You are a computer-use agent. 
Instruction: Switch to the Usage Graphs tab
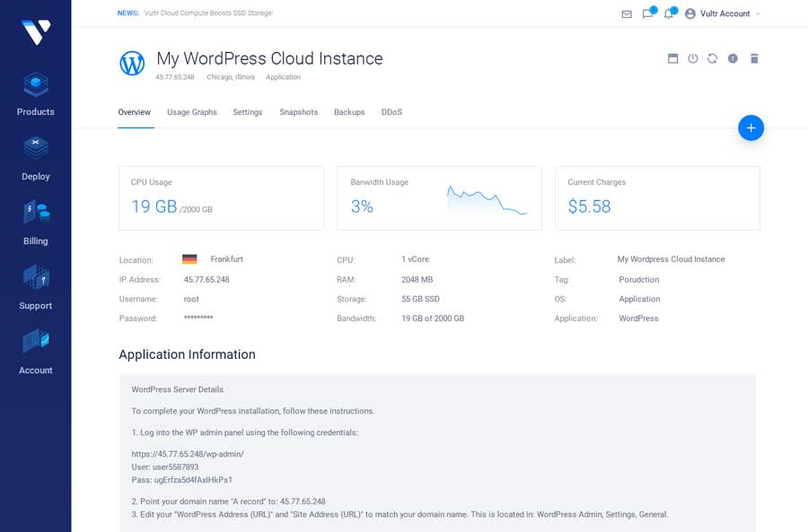(191, 112)
